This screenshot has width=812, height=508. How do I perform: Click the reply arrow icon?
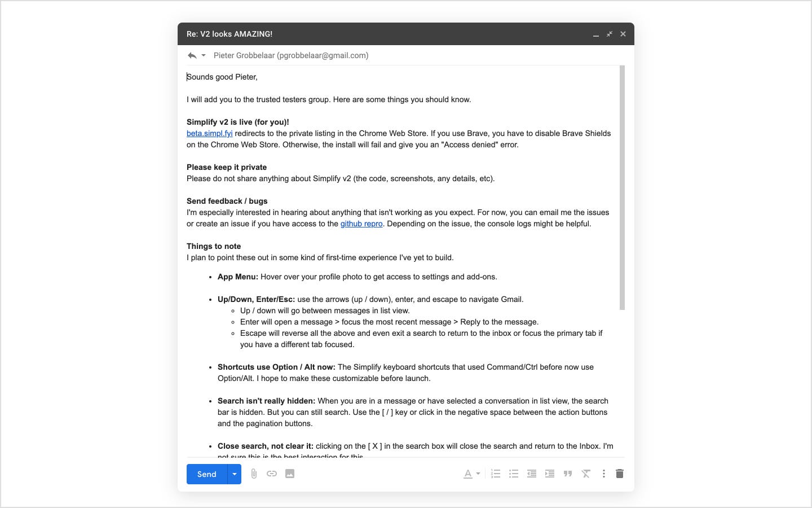tap(192, 55)
